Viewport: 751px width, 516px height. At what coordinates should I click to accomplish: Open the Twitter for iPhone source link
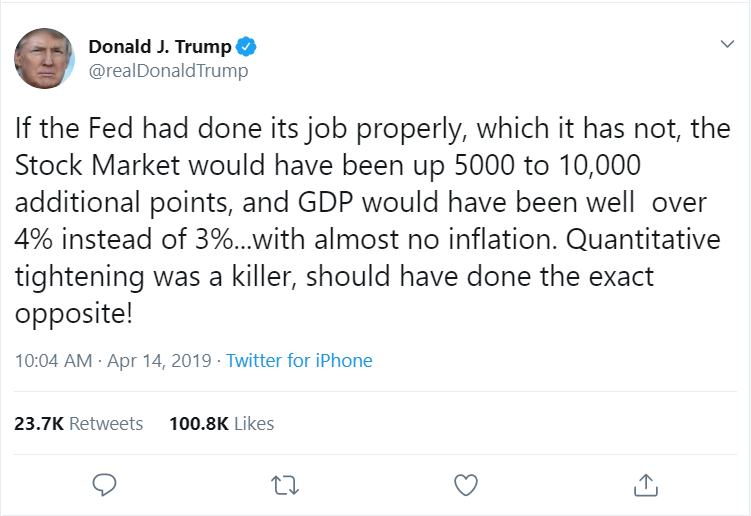pos(299,360)
